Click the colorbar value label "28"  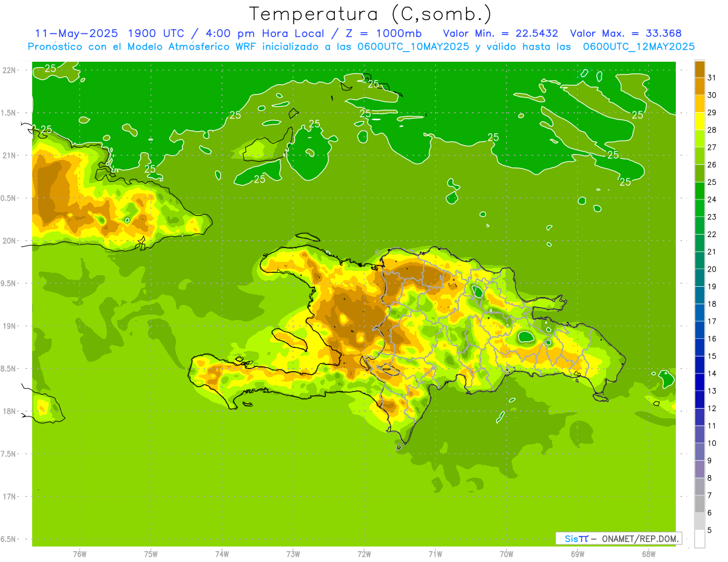pyautogui.click(x=712, y=130)
